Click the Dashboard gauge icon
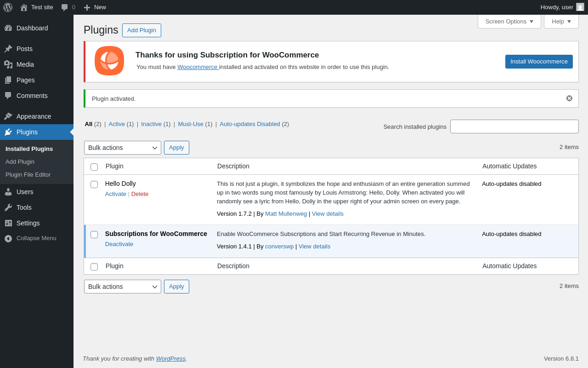Image resolution: width=588 pixels, height=368 pixels. point(8,28)
